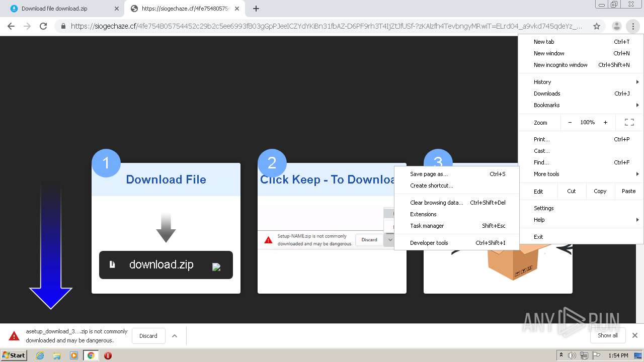Expand the Help submenu
This screenshot has width=644, height=362.
(581, 220)
